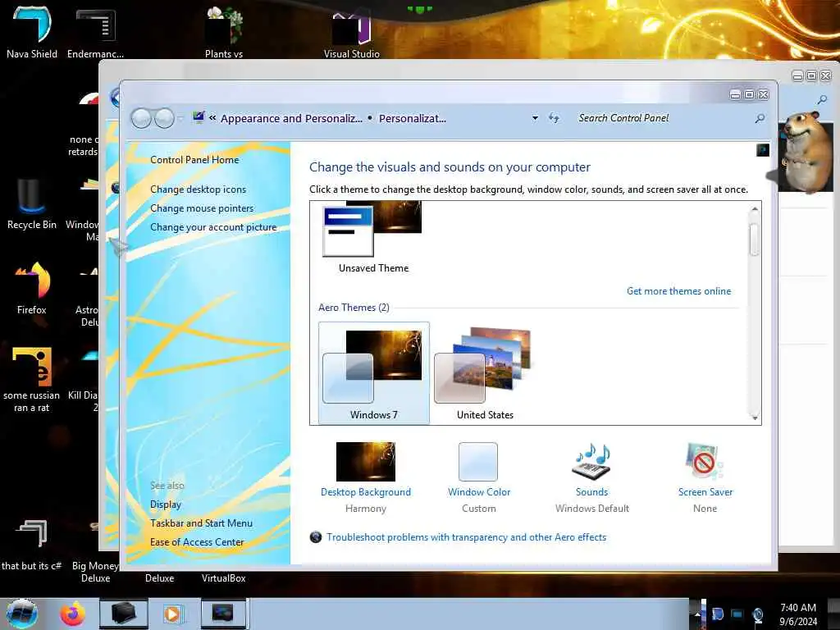The image size is (840, 630).
Task: Click the Personalization breadcrumb
Action: (413, 118)
